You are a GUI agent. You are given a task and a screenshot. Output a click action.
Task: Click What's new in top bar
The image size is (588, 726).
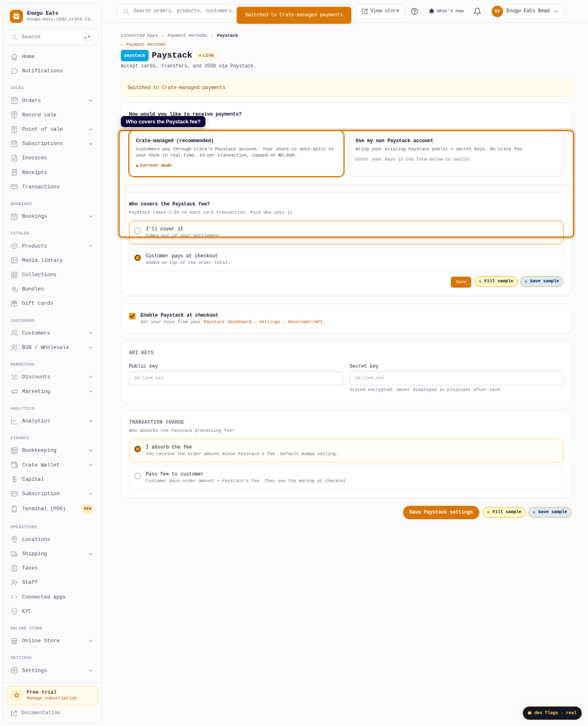point(446,11)
